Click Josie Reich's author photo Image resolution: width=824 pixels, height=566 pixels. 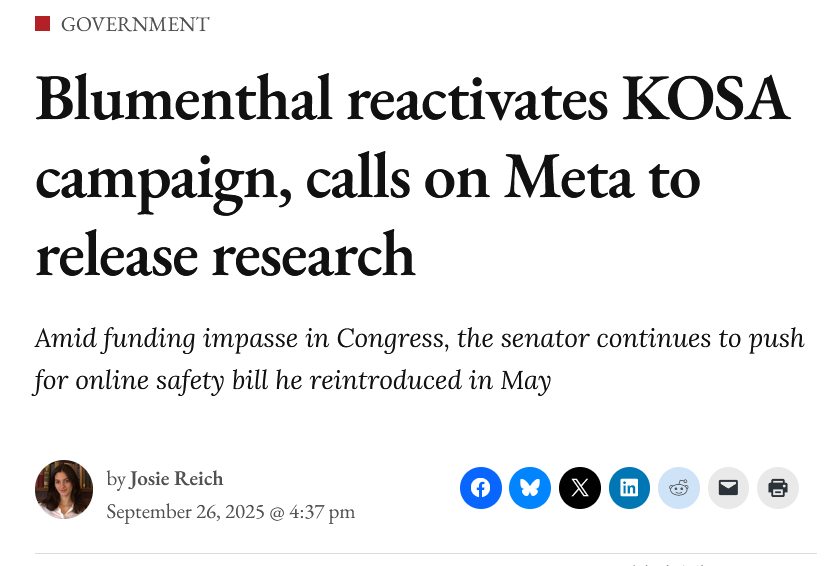pyautogui.click(x=64, y=489)
